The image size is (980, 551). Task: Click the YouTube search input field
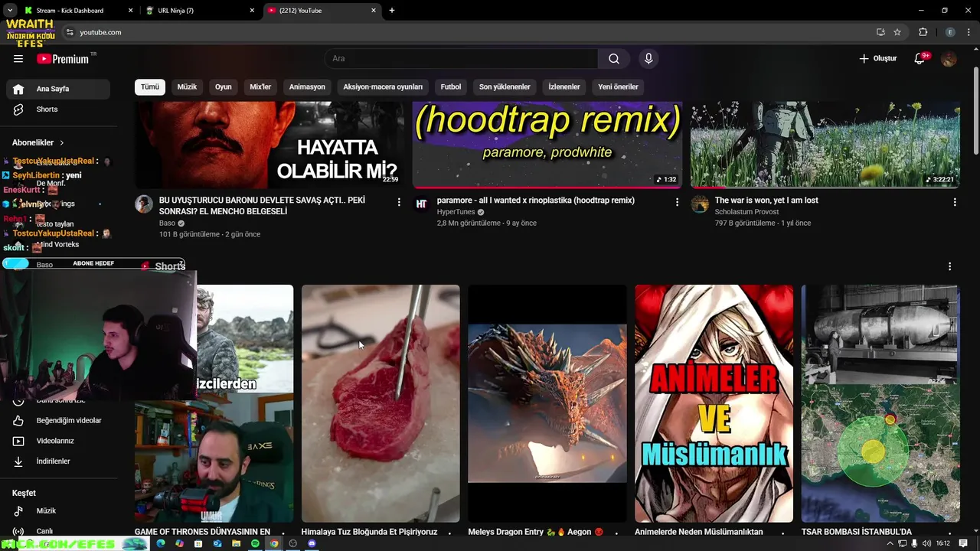click(461, 59)
